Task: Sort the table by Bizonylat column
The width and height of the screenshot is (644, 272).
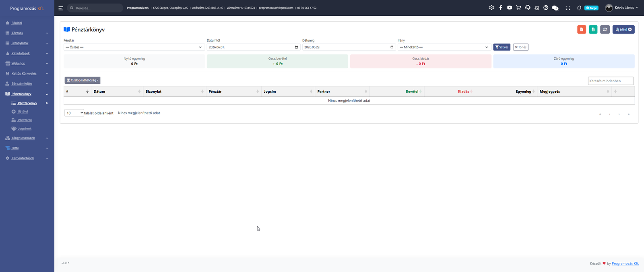Action: [x=174, y=91]
